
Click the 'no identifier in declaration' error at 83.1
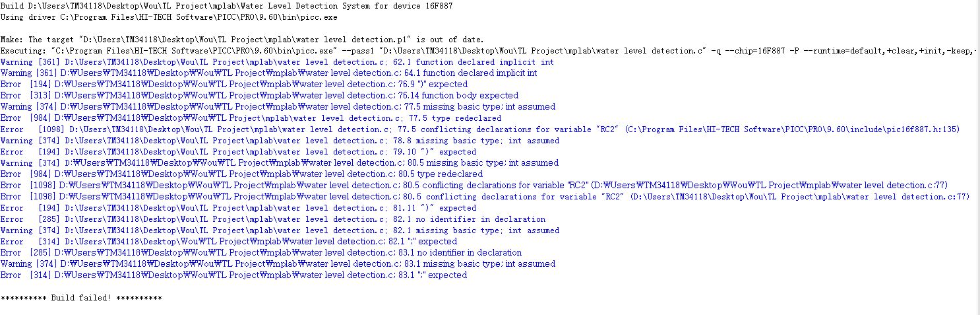(x=261, y=253)
